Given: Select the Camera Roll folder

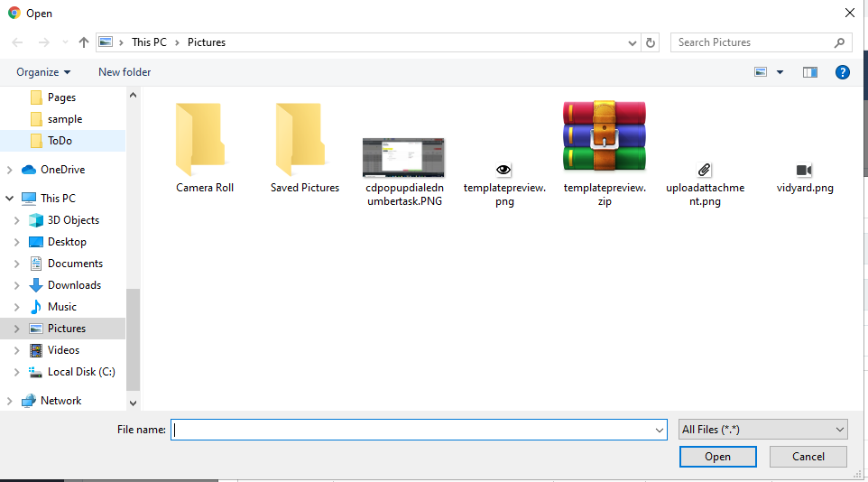Looking at the screenshot, I should coord(204,148).
